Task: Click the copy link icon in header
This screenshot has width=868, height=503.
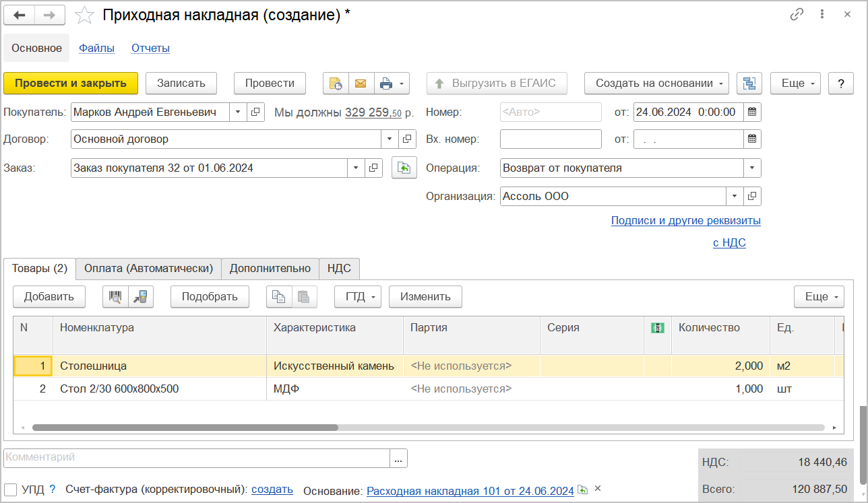Action: [797, 14]
